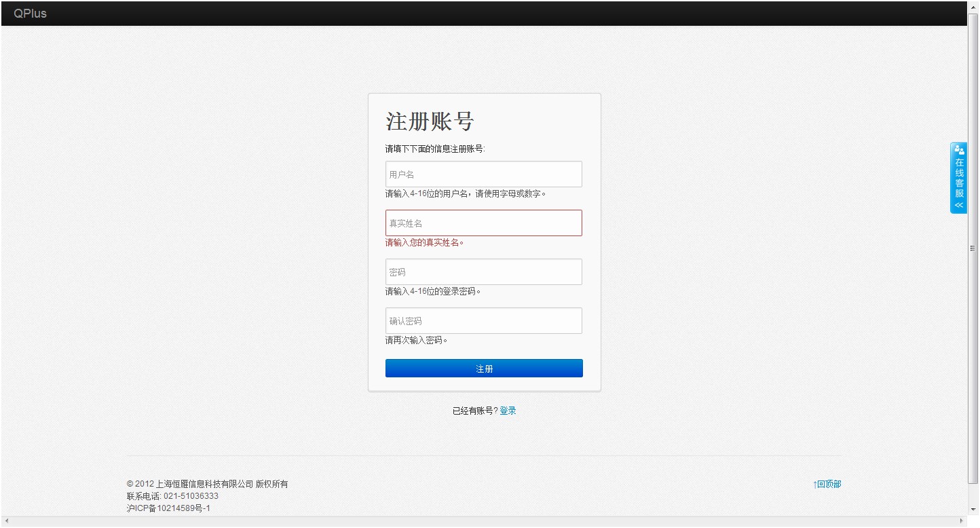The height and width of the screenshot is (528, 980).
Task: Click the 注册账号 form heading
Action: (x=430, y=121)
